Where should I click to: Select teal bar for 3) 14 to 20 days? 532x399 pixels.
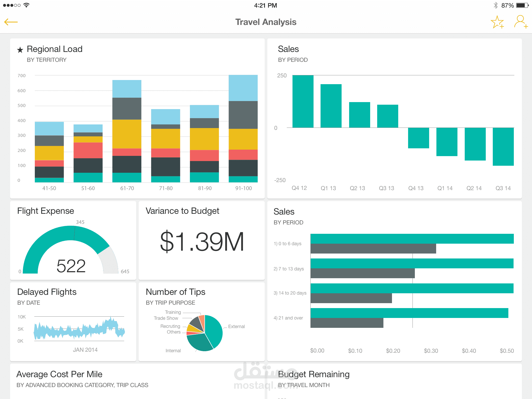click(412, 288)
